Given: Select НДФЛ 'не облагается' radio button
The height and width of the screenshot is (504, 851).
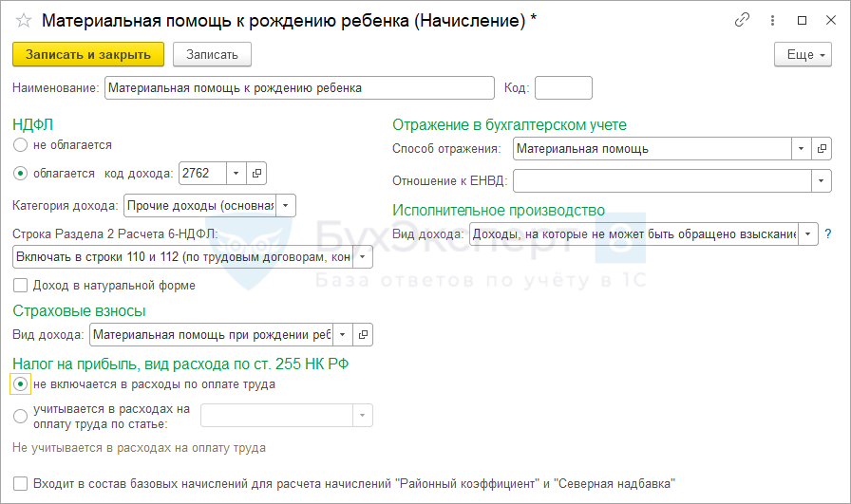Looking at the screenshot, I should tap(20, 145).
